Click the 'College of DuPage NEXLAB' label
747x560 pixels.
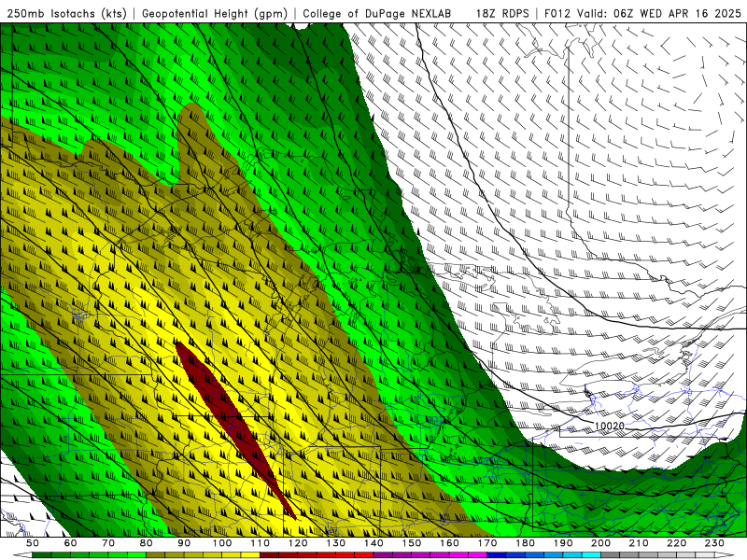(x=376, y=13)
